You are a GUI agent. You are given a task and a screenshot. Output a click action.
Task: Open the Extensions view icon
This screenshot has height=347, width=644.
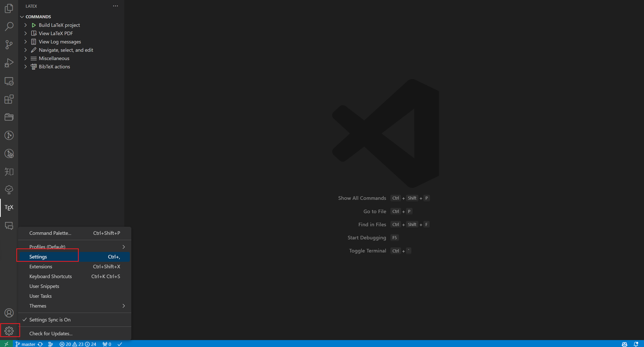[9, 99]
